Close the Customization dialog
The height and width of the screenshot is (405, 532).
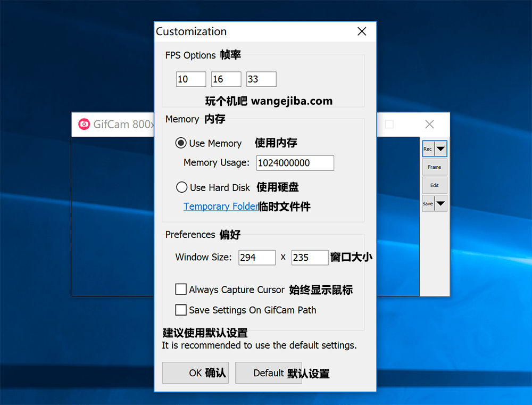(x=362, y=31)
